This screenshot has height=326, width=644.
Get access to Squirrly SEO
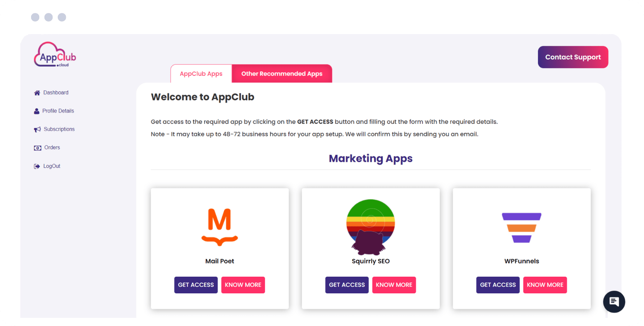[x=347, y=285]
